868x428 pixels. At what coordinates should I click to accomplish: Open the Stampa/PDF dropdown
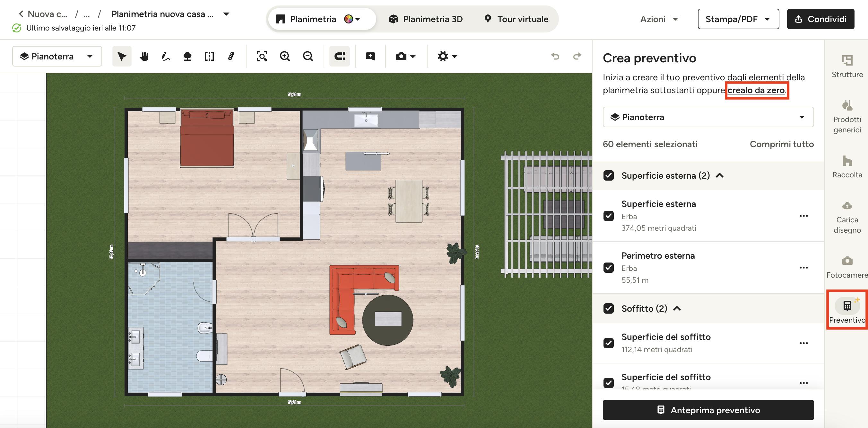[x=738, y=19]
